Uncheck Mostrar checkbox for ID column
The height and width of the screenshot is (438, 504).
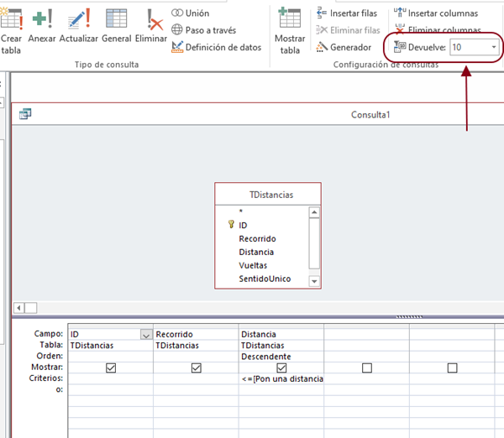coord(111,368)
